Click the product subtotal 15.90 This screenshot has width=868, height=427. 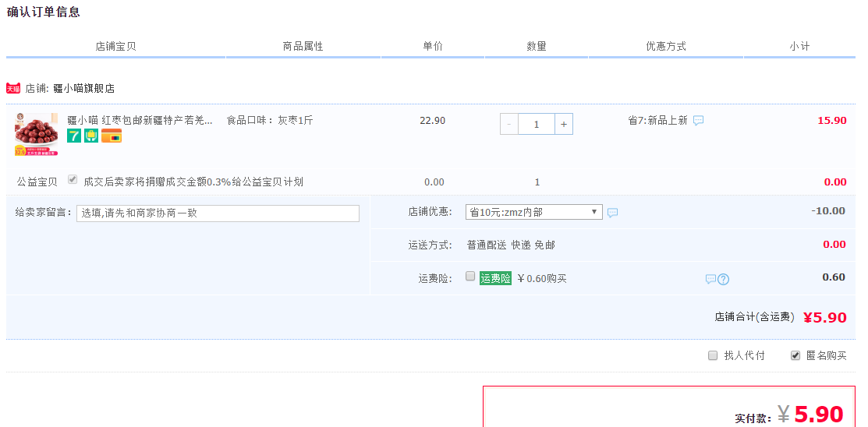pos(832,121)
